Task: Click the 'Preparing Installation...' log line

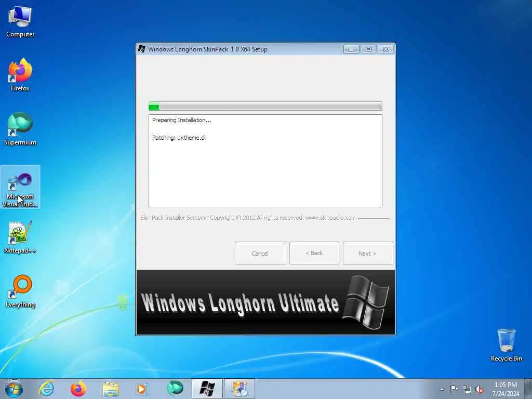Action: [x=181, y=120]
